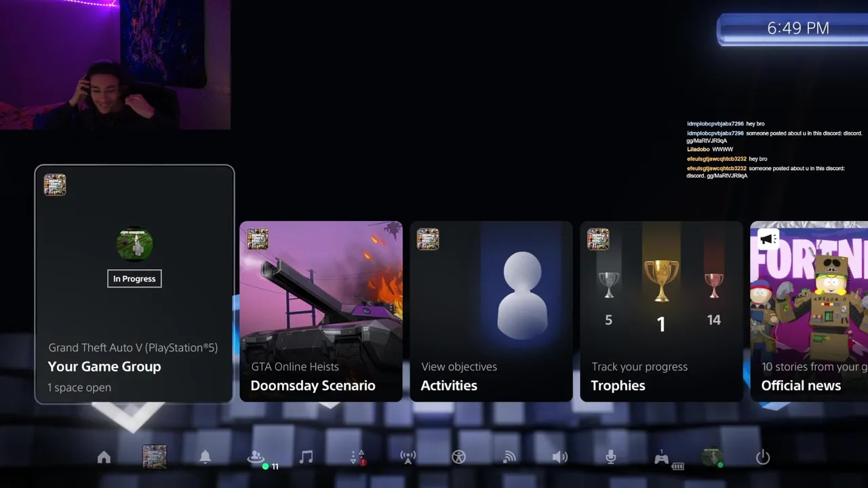
Task: Open the Uploads/Downloads arrows icon
Action: pos(358,457)
